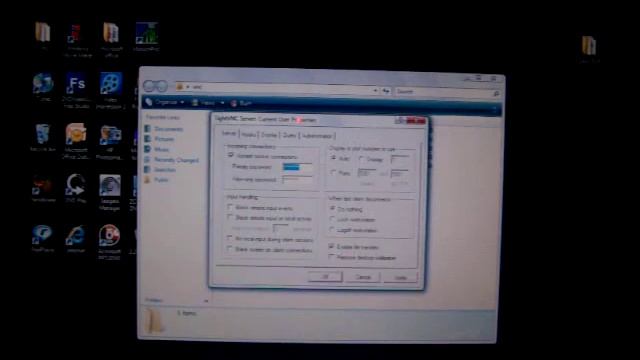This screenshot has height=360, width=640.
Task: Toggle Accept socket connections checkbox
Action: [x=231, y=156]
